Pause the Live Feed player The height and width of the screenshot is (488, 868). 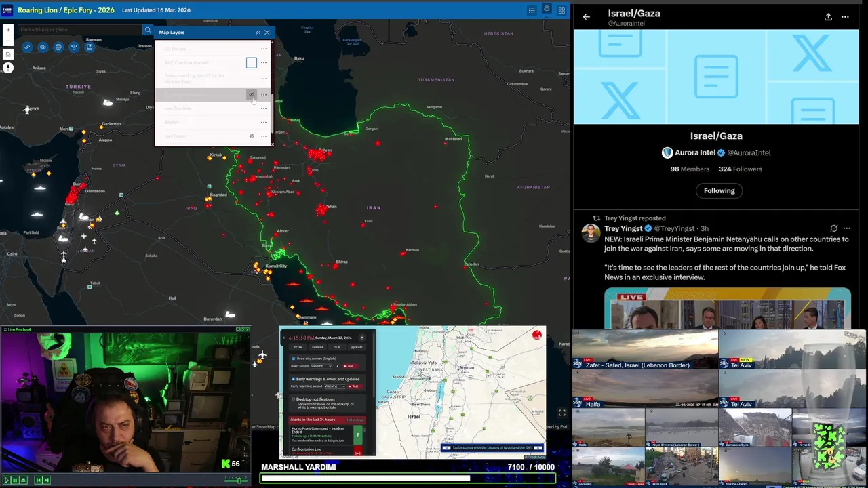[15, 480]
